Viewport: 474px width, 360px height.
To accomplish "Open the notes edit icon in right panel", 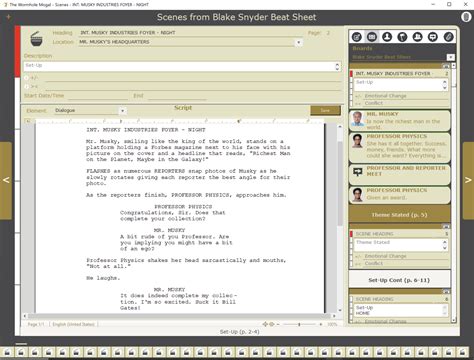I will tap(357, 37).
